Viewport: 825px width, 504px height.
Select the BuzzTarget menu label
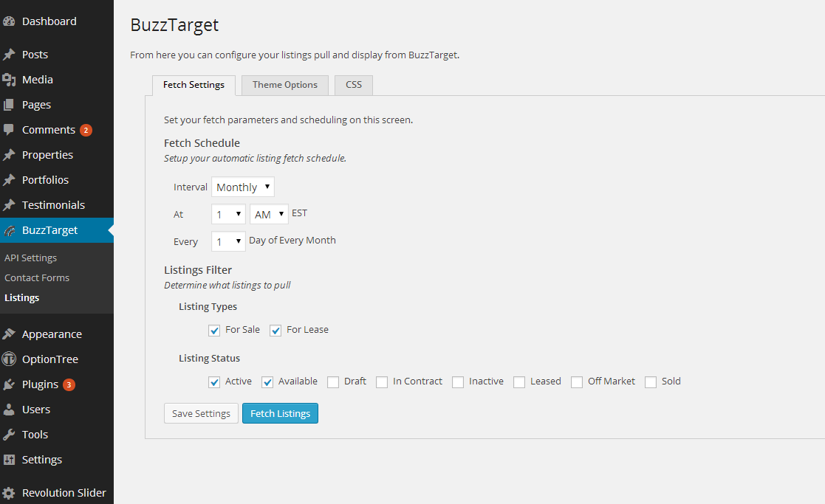[50, 230]
